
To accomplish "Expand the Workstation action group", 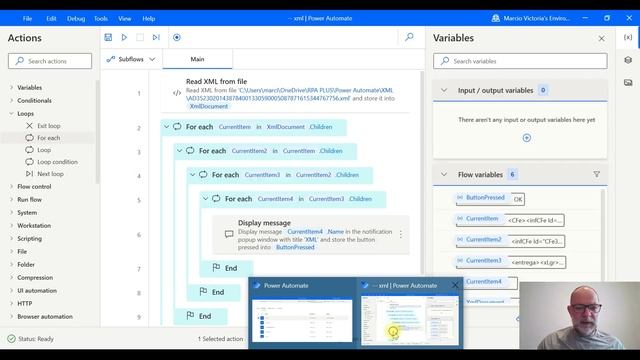I will pos(11,225).
